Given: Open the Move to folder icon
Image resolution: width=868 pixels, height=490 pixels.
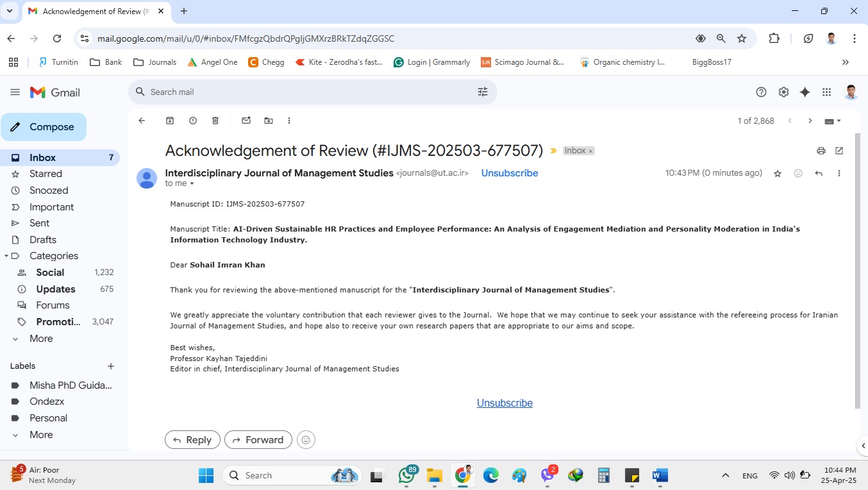Looking at the screenshot, I should (x=269, y=121).
